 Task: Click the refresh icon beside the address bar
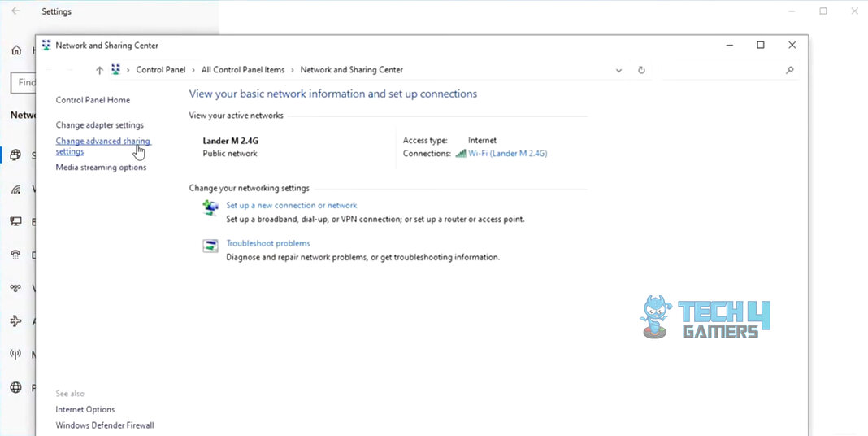(x=641, y=70)
